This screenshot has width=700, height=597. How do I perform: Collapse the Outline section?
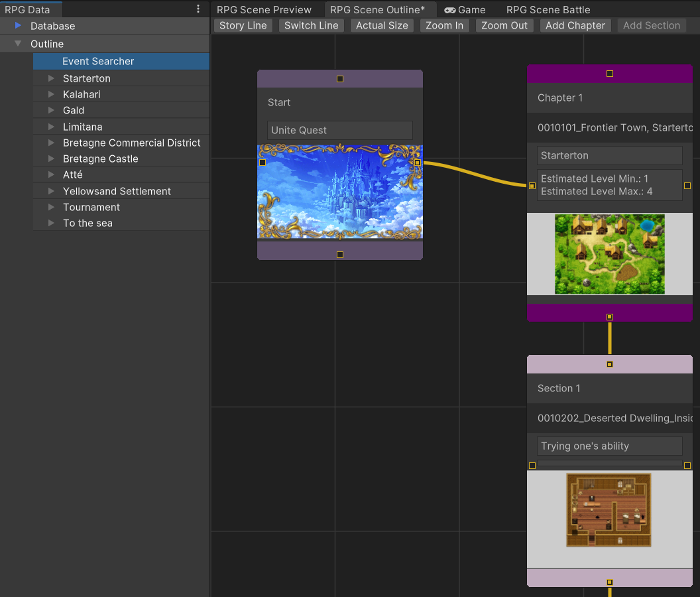point(18,43)
